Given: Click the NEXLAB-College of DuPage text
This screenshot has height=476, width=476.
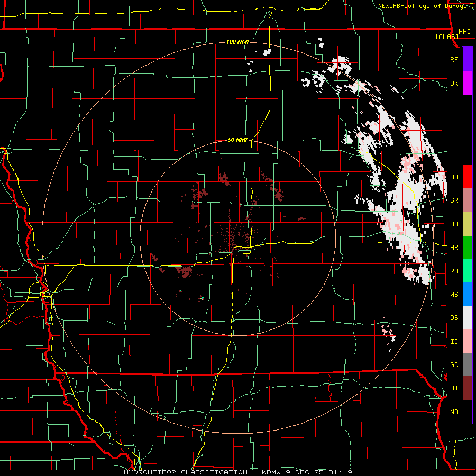Looking at the screenshot, I should tap(423, 6).
